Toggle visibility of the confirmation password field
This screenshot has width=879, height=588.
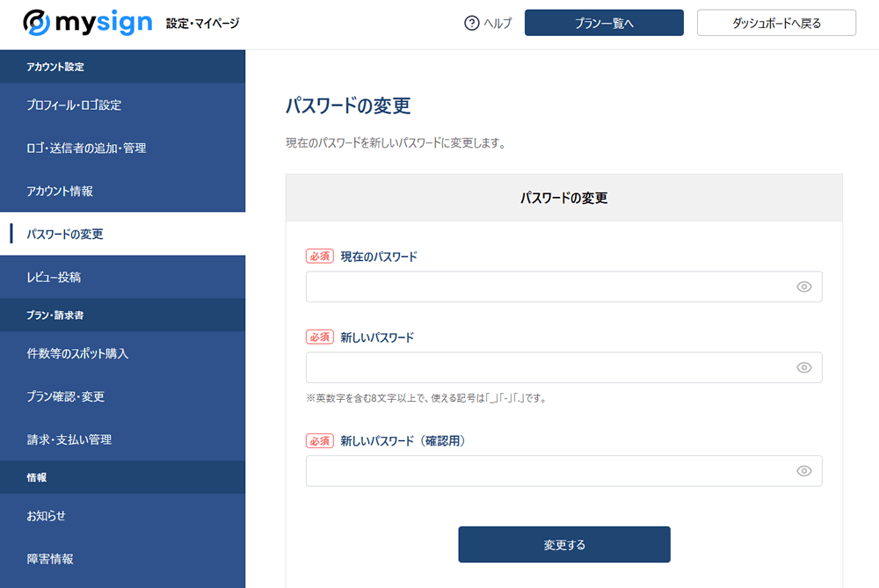[803, 470]
